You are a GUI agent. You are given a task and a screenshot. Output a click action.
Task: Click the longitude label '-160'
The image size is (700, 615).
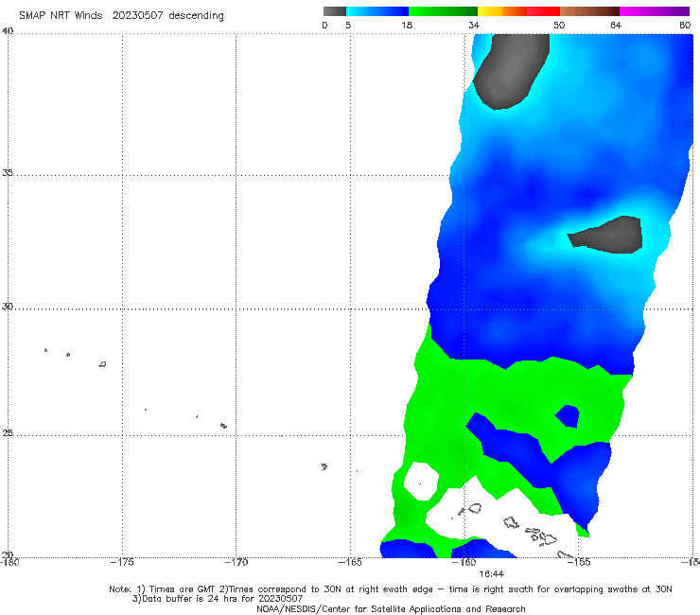(x=464, y=562)
